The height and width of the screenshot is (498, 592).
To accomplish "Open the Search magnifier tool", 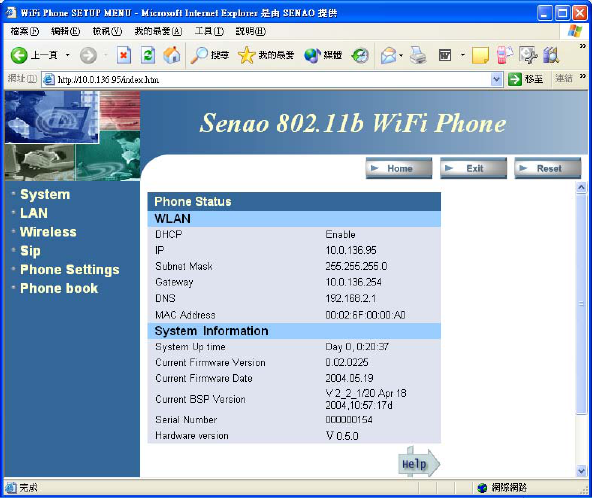I will tap(209, 56).
